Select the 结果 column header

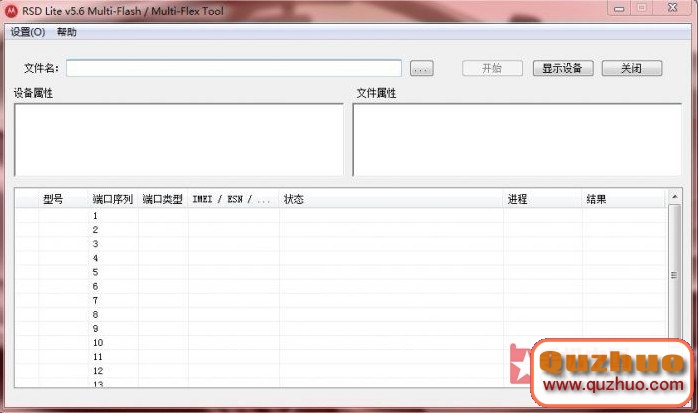point(624,199)
